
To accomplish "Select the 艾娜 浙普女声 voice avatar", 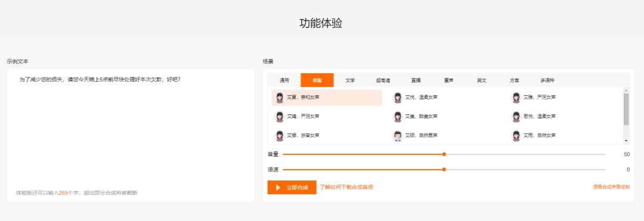I will click(280, 135).
